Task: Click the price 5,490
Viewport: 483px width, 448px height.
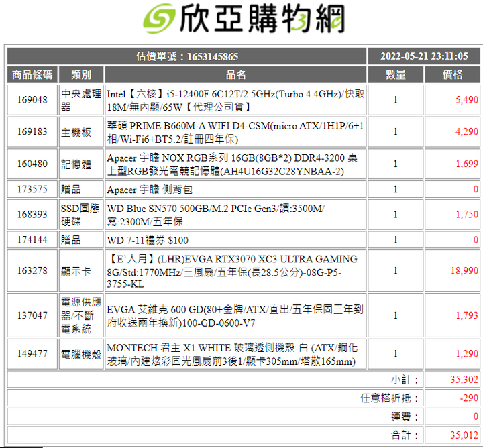Action: pyautogui.click(x=467, y=100)
